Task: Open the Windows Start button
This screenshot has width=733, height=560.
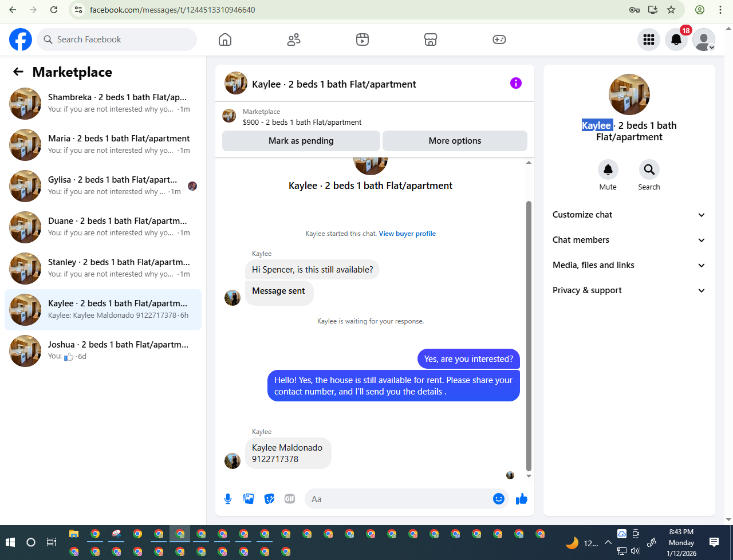Action: coord(10,542)
